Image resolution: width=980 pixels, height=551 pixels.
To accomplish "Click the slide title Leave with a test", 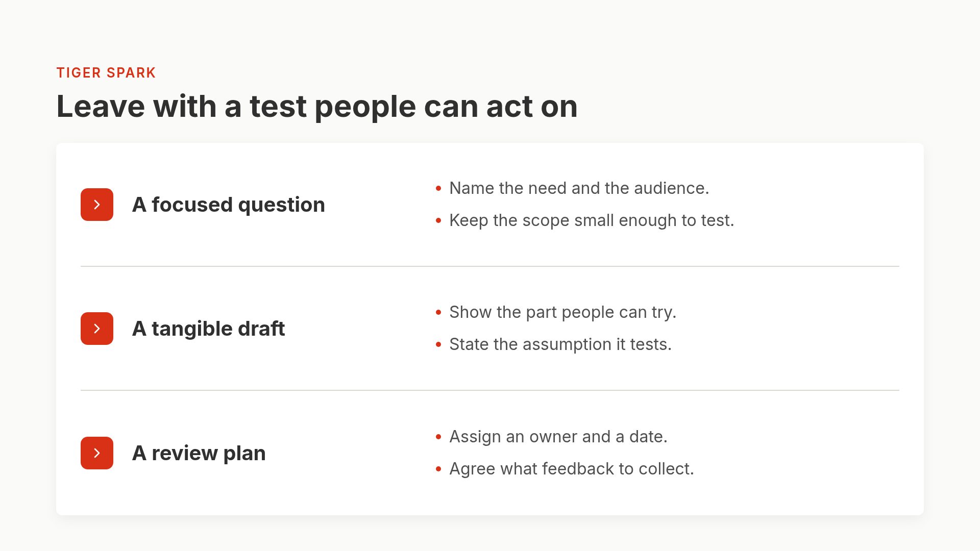I will [317, 107].
